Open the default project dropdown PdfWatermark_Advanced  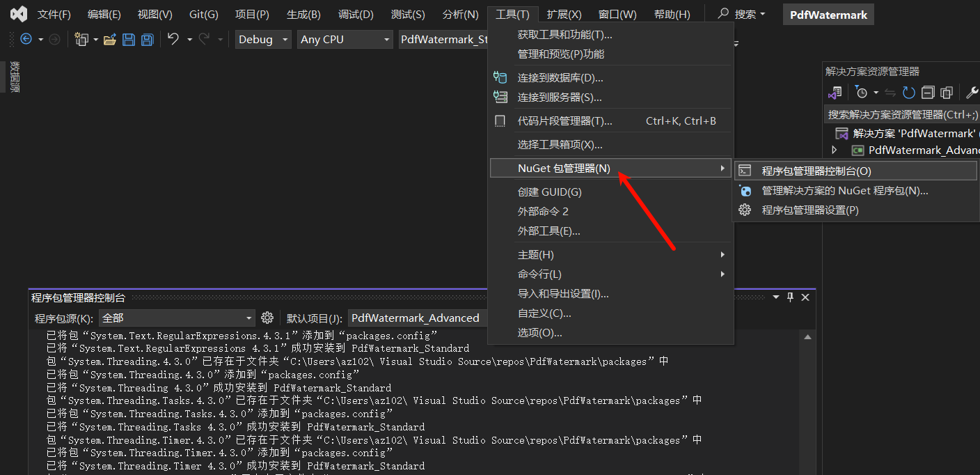point(418,318)
